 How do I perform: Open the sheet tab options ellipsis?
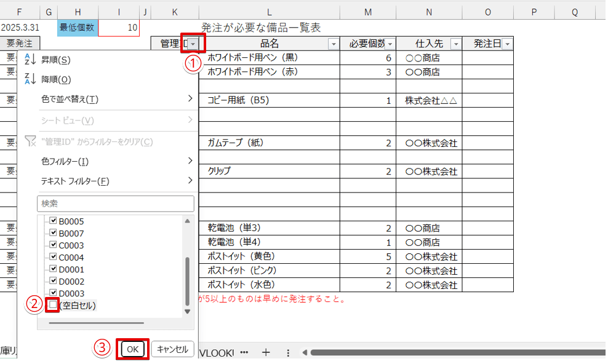point(244,352)
